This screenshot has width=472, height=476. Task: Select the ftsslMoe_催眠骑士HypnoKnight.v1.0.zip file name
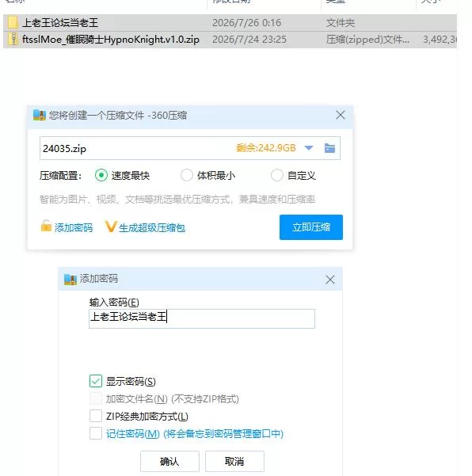111,39
